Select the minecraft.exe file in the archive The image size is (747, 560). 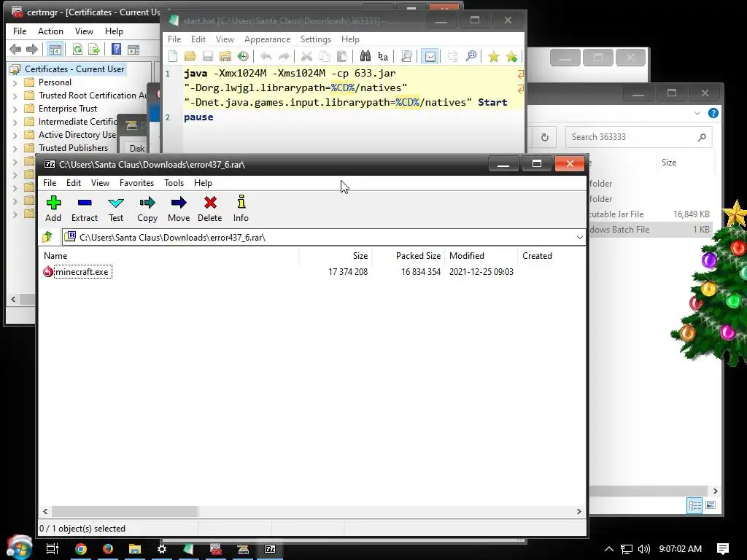(82, 272)
